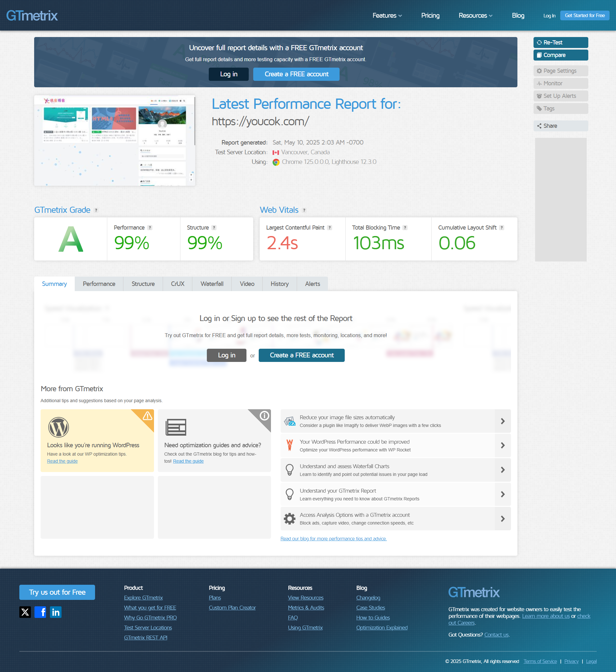Switch to the Waterfall tab
The image size is (616, 672).
point(212,284)
